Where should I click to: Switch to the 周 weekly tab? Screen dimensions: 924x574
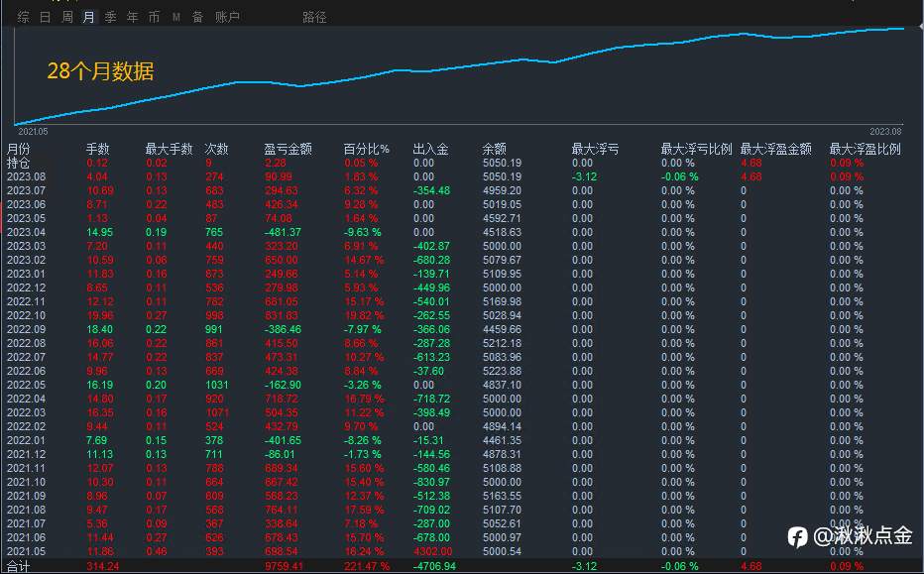67,17
